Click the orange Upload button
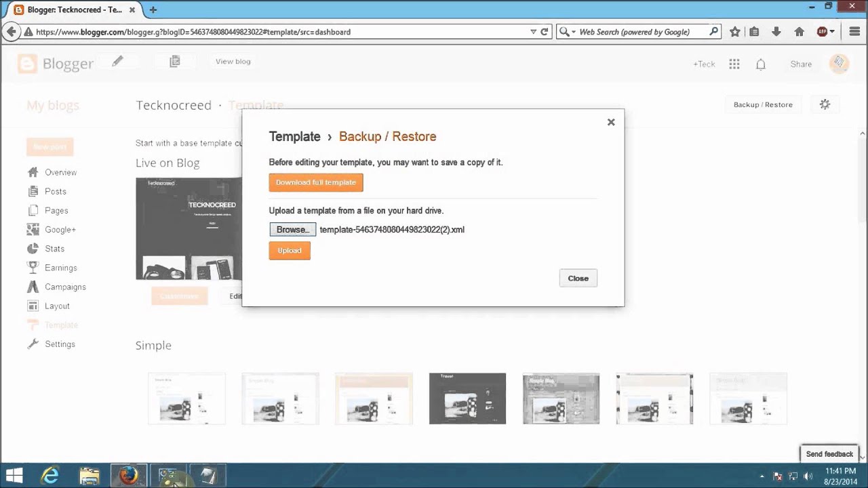The height and width of the screenshot is (488, 868). click(290, 251)
